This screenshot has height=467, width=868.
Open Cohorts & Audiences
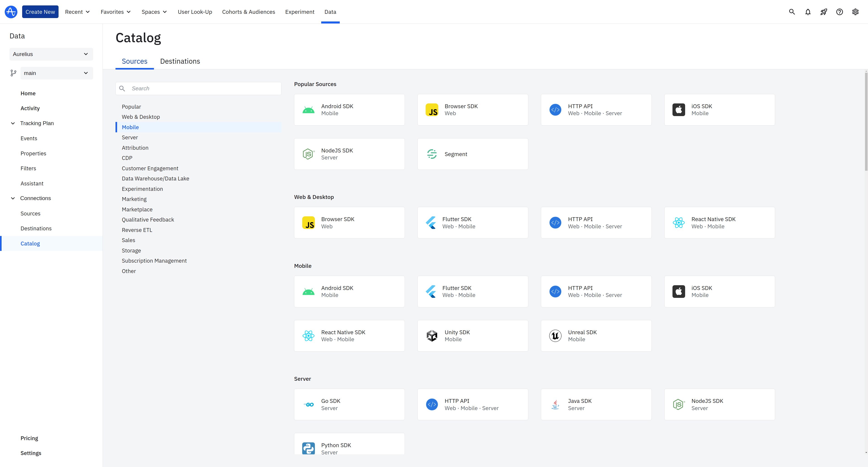coord(248,12)
